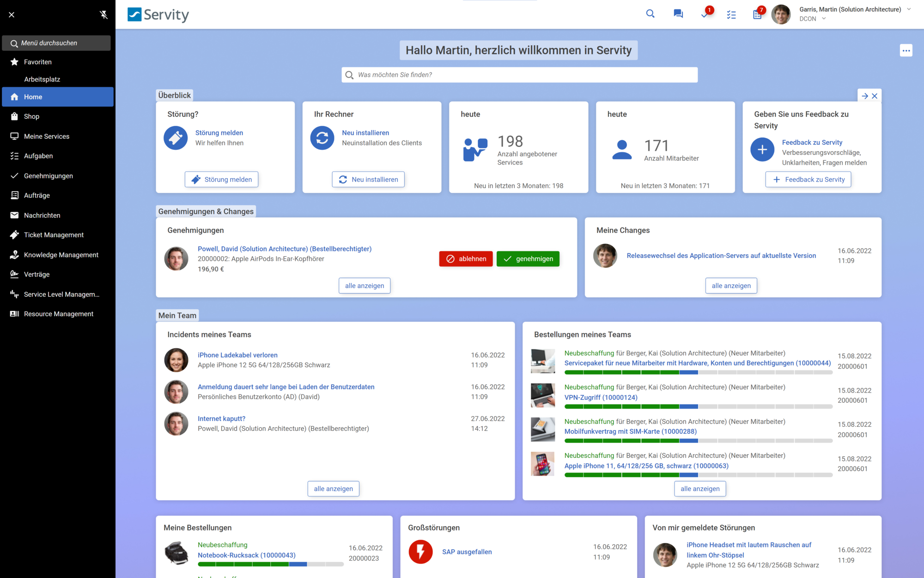The image size is (924, 578).
Task: Open the overflow menu with three dots
Action: pyautogui.click(x=906, y=50)
